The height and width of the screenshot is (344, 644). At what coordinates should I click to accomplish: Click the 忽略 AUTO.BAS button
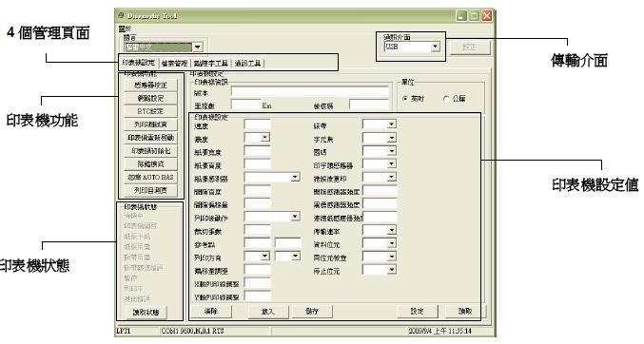(x=150, y=177)
